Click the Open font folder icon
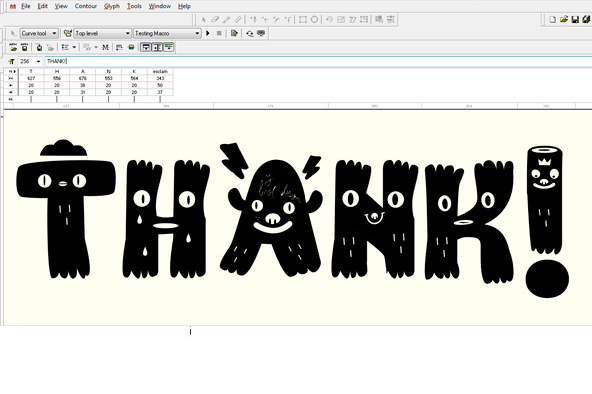The height and width of the screenshot is (394, 592). (564, 19)
